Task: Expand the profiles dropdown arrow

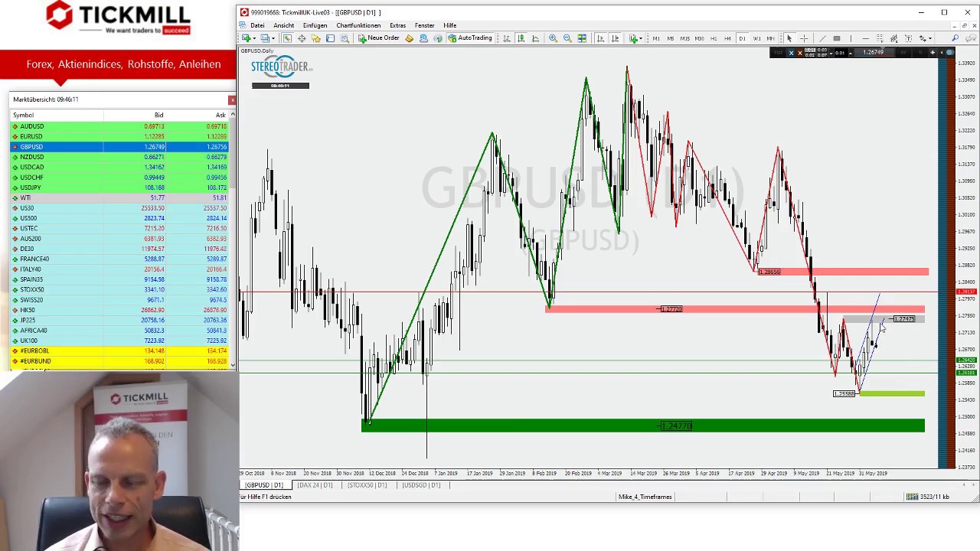Action: tap(273, 38)
